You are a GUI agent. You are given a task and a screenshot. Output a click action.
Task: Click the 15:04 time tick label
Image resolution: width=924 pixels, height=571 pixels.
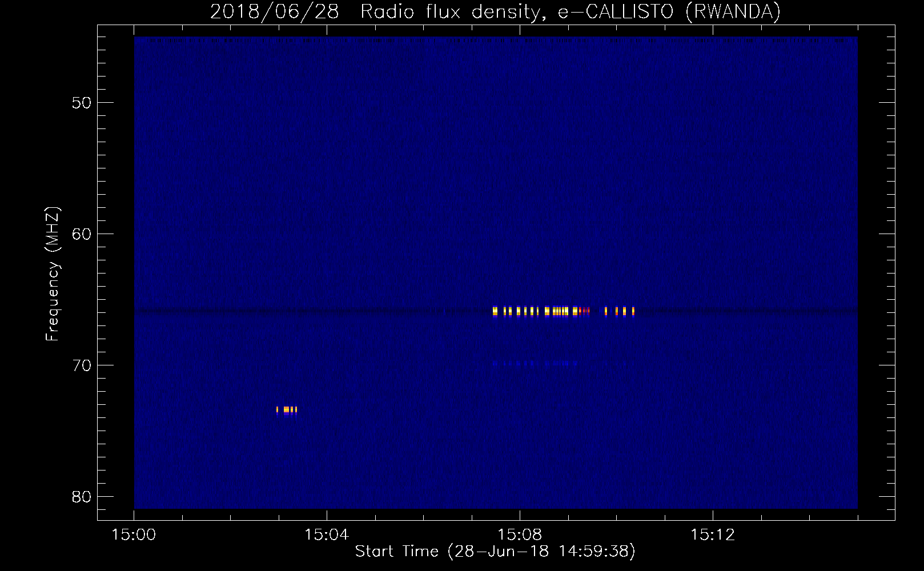point(327,535)
